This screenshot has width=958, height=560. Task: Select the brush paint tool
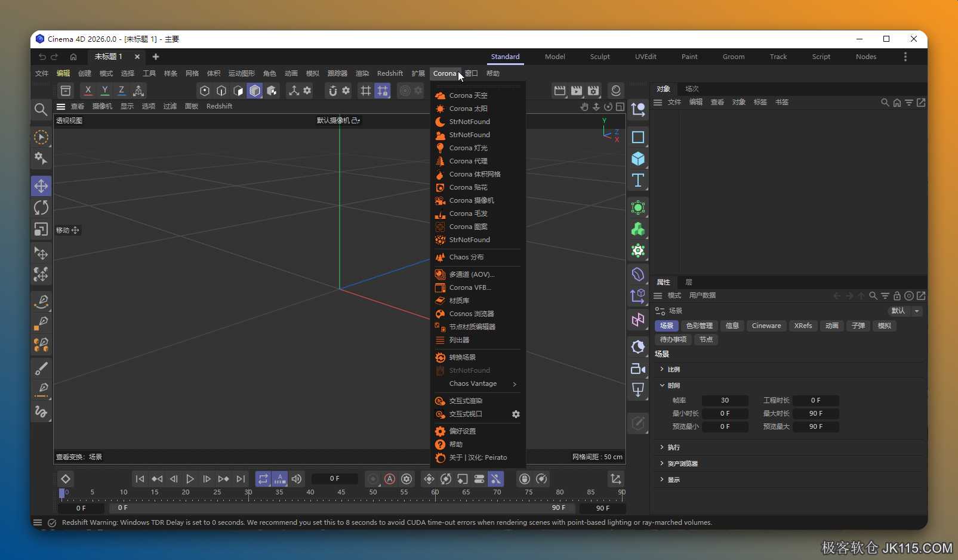point(41,369)
